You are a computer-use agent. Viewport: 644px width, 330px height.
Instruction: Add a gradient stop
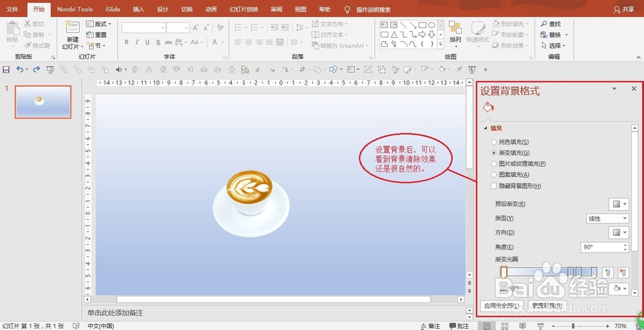[608, 272]
